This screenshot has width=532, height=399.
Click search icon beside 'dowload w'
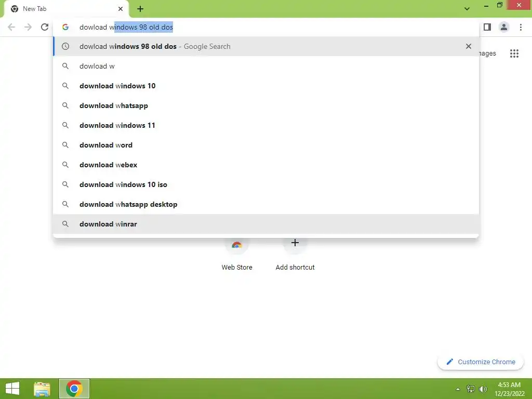[65, 66]
